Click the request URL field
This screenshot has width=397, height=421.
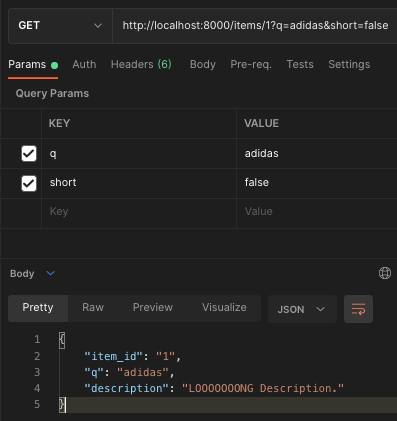(255, 26)
